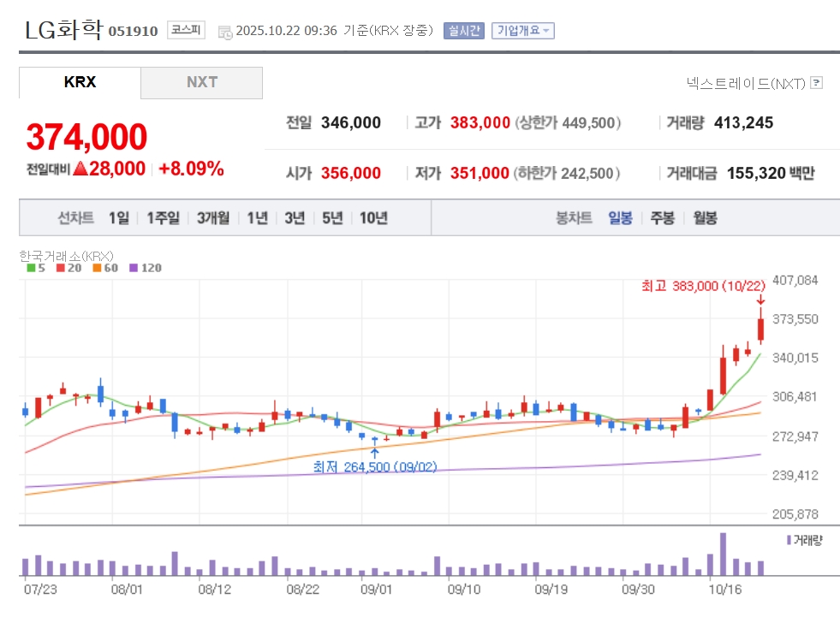Open the NXT help question-mark icon

(816, 82)
